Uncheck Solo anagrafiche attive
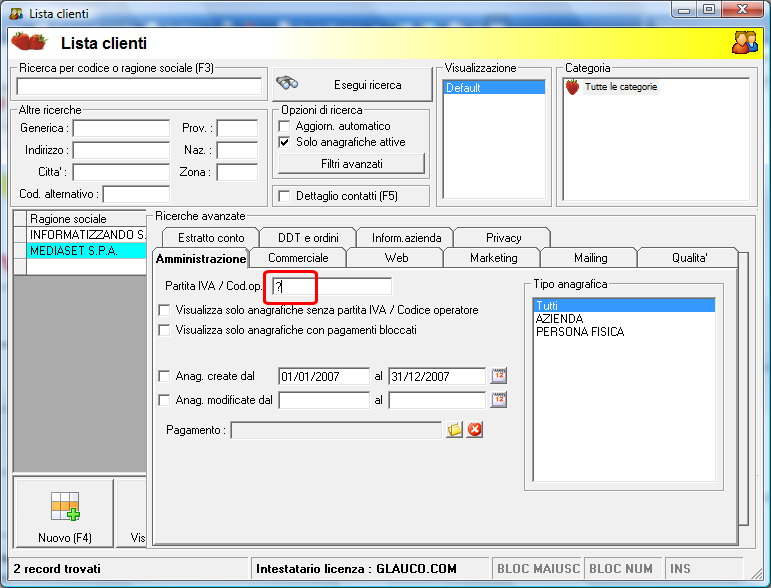The image size is (771, 588). 284,142
